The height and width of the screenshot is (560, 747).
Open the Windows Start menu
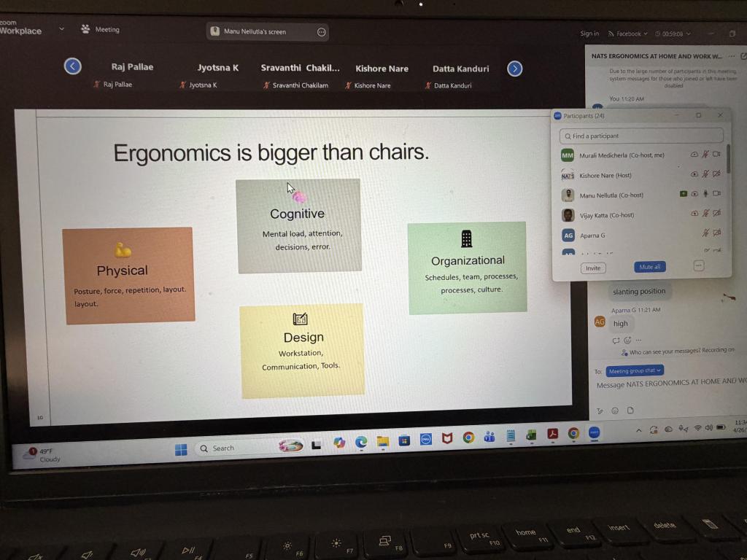point(181,449)
